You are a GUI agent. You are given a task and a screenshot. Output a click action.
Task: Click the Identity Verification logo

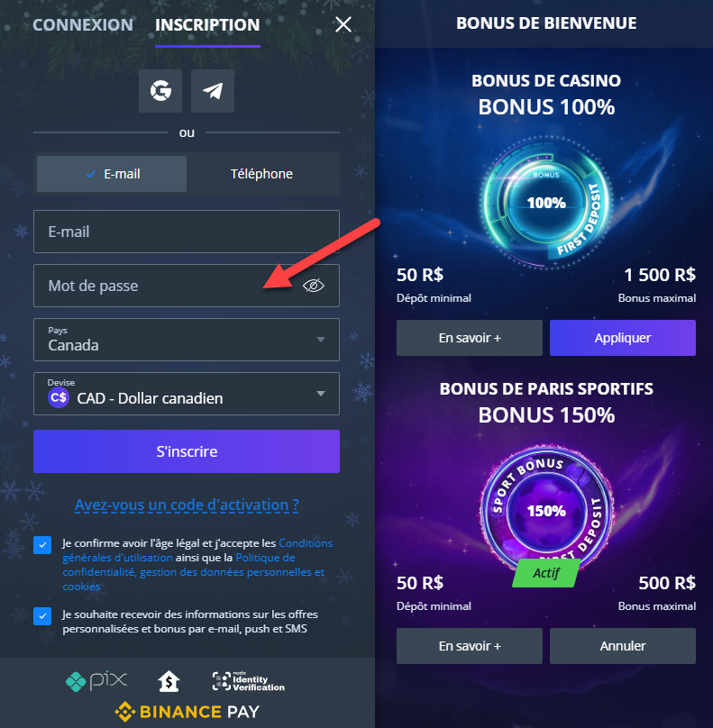pyautogui.click(x=249, y=681)
